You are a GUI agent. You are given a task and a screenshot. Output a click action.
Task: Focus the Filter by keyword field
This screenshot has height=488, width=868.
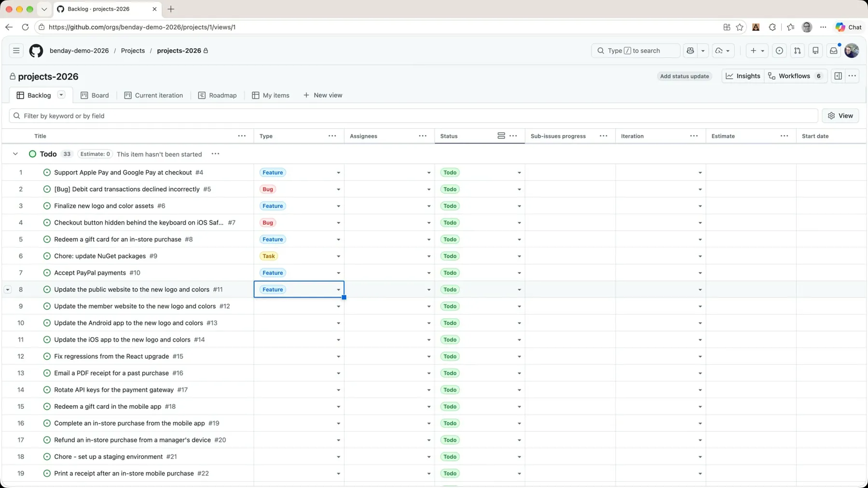pyautogui.click(x=413, y=116)
